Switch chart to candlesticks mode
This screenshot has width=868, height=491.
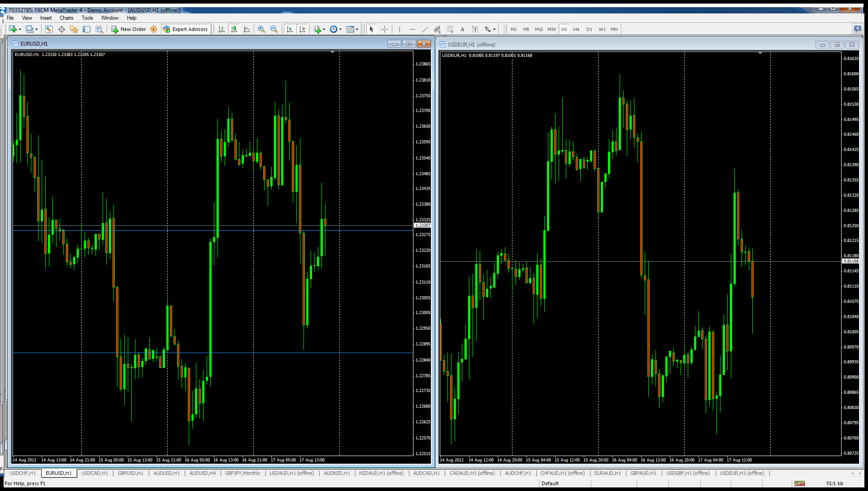pyautogui.click(x=234, y=29)
